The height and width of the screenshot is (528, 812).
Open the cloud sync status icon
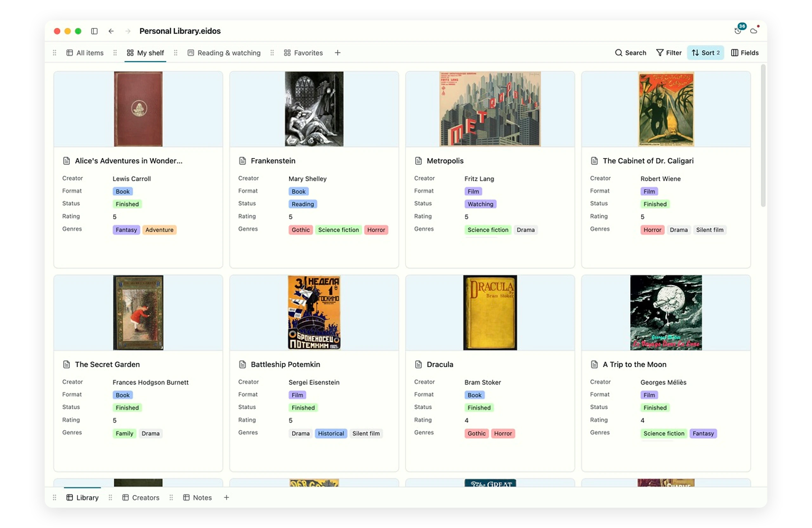click(754, 30)
